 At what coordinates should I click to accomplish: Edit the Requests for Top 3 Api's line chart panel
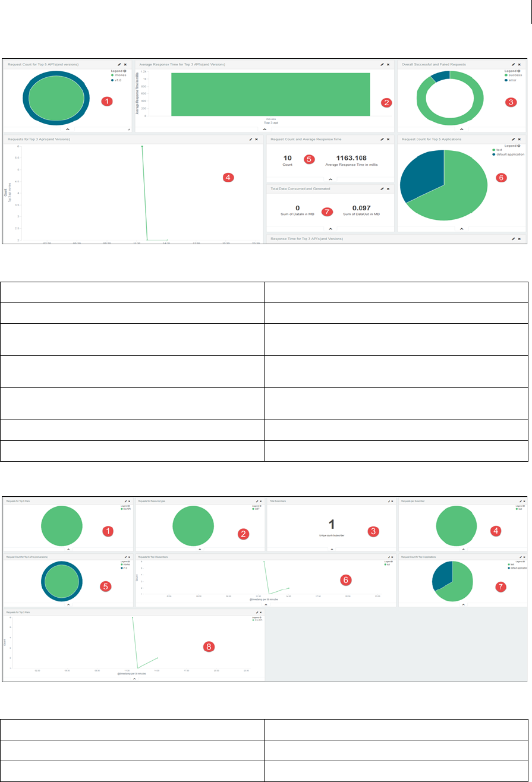pos(251,139)
